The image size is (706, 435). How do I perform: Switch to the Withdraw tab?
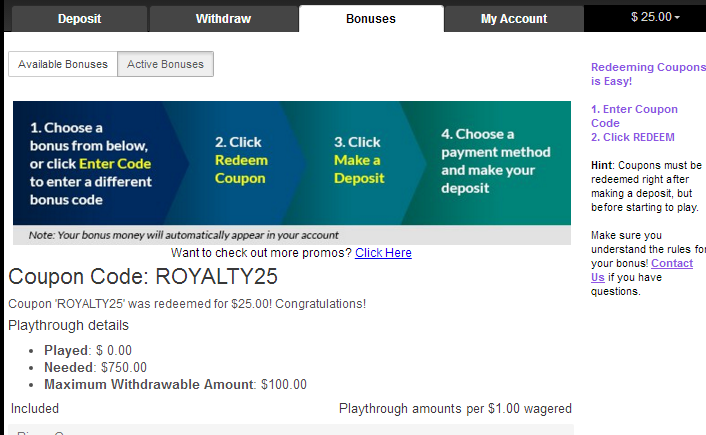click(x=223, y=19)
